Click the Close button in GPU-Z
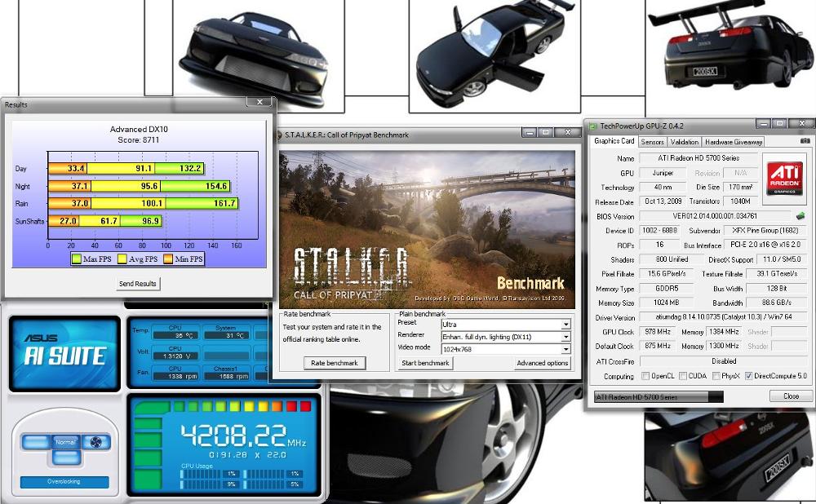The image size is (816, 504). tap(791, 396)
